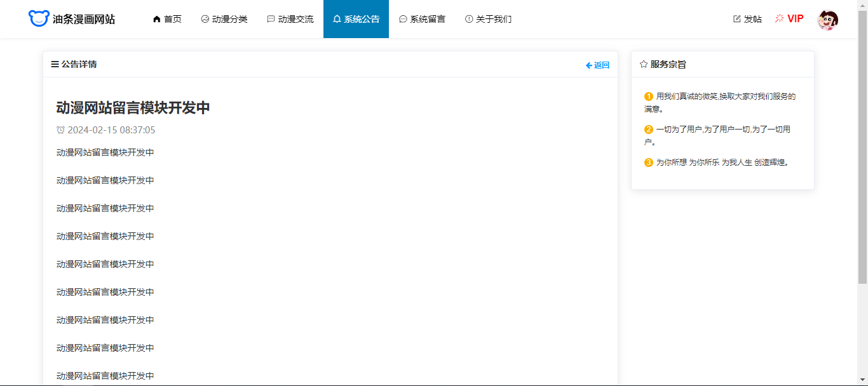The image size is (868, 386).
Task: Click the 公告详情 list icon
Action: click(x=55, y=64)
